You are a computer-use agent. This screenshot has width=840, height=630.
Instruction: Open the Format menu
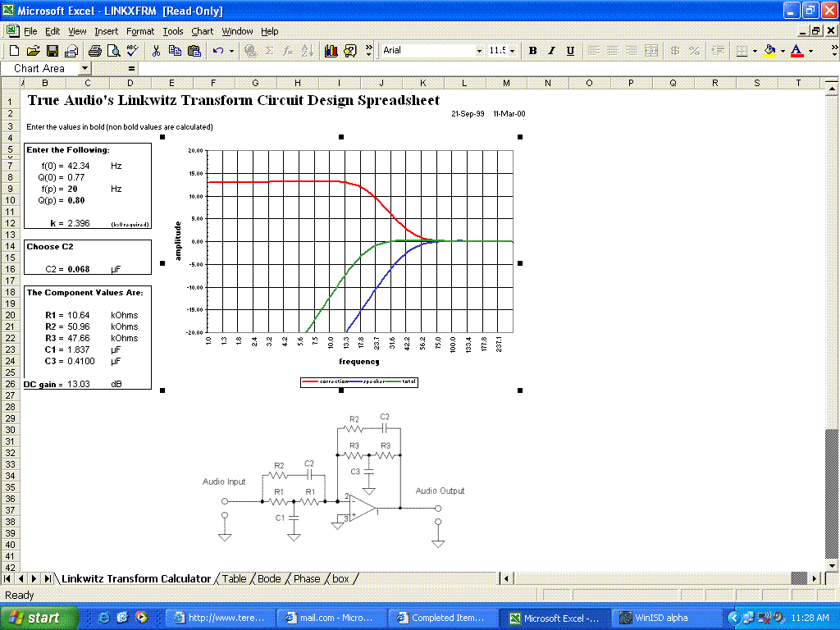click(x=139, y=31)
